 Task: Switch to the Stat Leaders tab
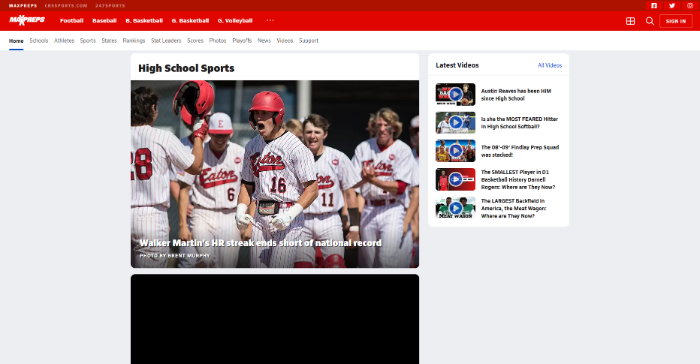[x=166, y=41]
